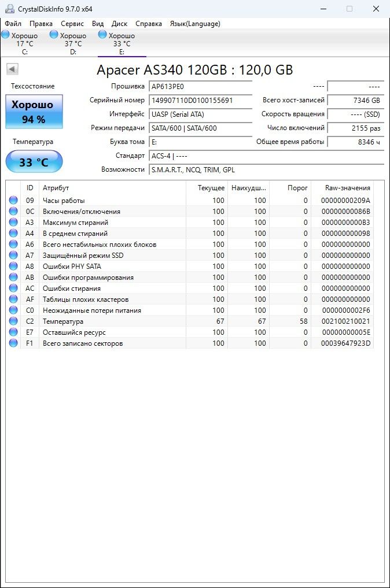Click status orb for Оставшийся ресурс row
Image resolution: width=390 pixels, height=588 pixels.
[13, 332]
